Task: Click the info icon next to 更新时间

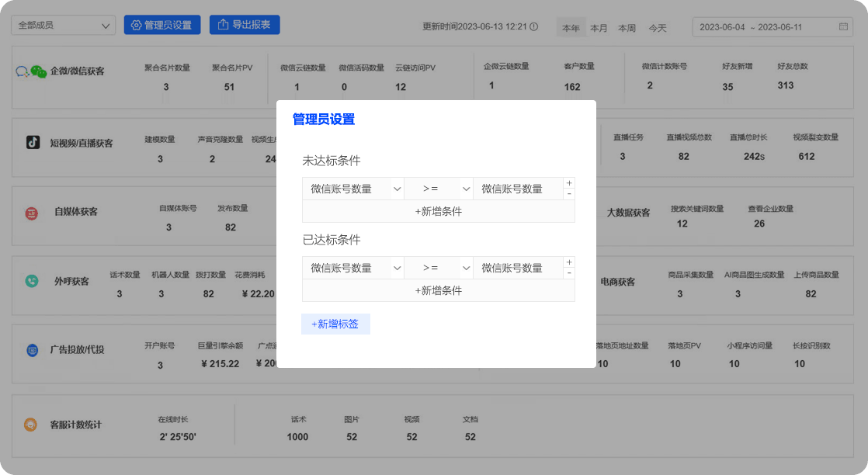Action: pyautogui.click(x=533, y=26)
